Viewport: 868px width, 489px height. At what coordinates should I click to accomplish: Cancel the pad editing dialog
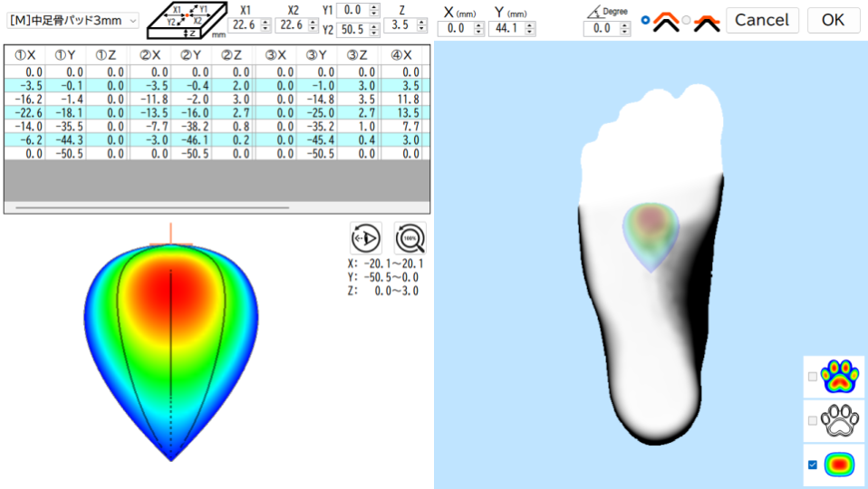pos(762,21)
